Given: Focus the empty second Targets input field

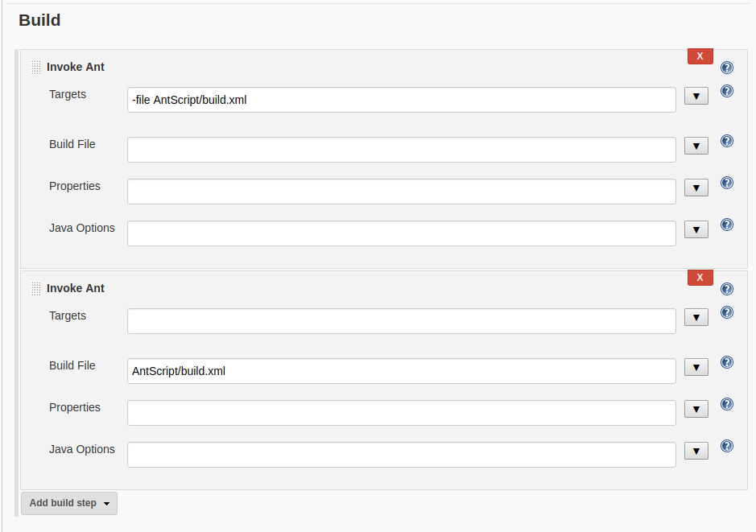Looking at the screenshot, I should [402, 321].
